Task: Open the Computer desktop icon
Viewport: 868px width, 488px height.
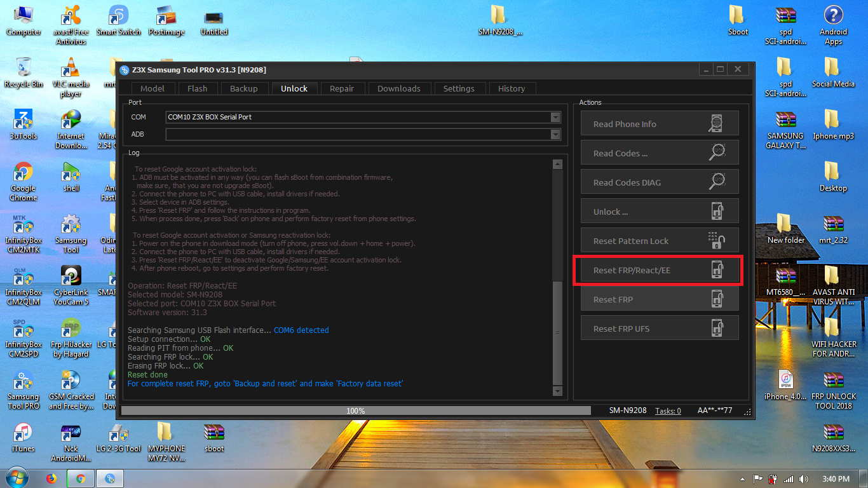Action: click(x=24, y=21)
